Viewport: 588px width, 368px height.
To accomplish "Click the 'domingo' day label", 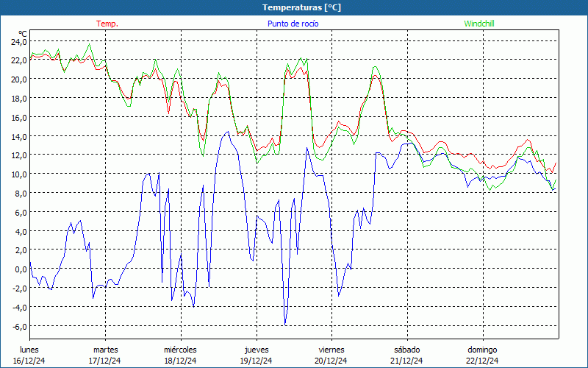I will (x=482, y=350).
